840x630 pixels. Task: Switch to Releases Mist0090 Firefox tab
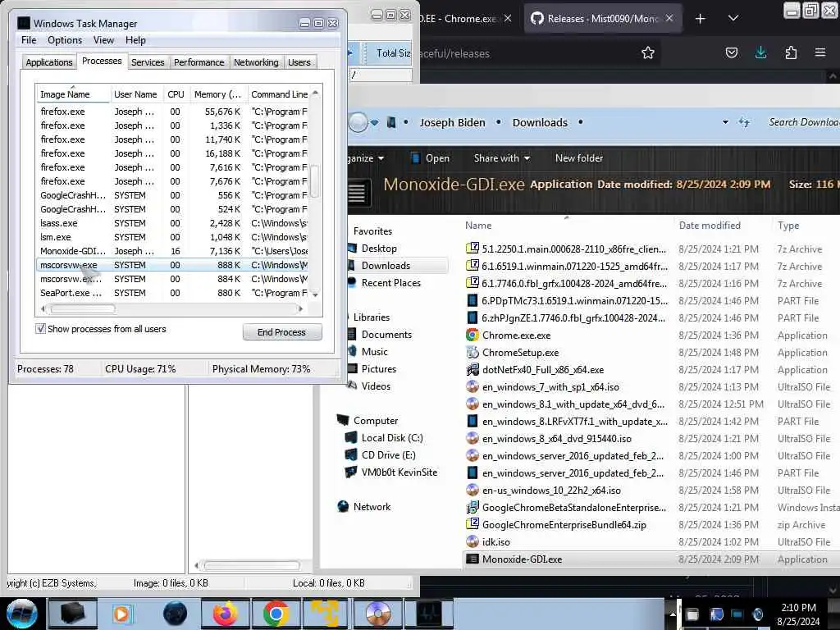602,19
